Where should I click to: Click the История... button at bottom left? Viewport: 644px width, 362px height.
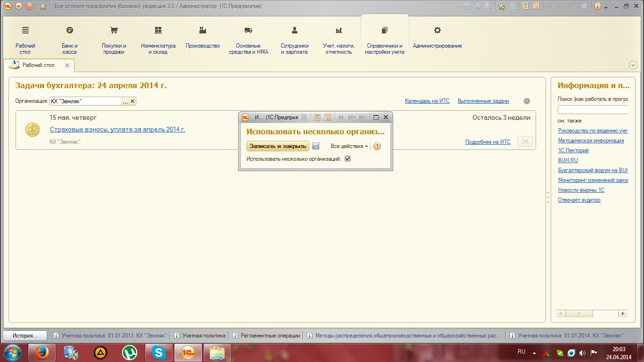[x=25, y=336]
